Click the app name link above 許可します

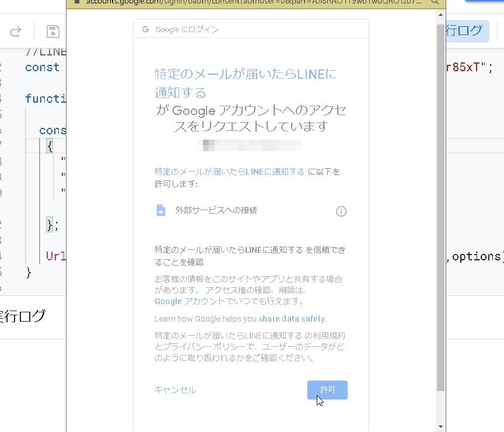pos(229,172)
